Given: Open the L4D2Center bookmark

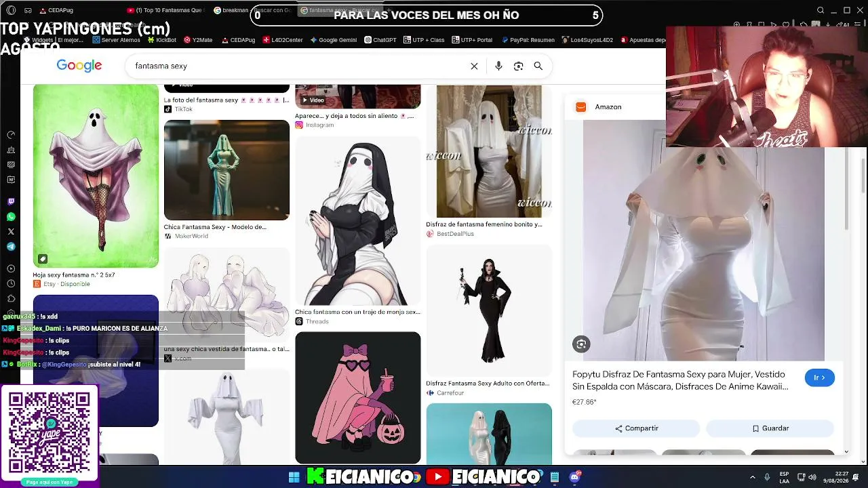Looking at the screenshot, I should (282, 40).
